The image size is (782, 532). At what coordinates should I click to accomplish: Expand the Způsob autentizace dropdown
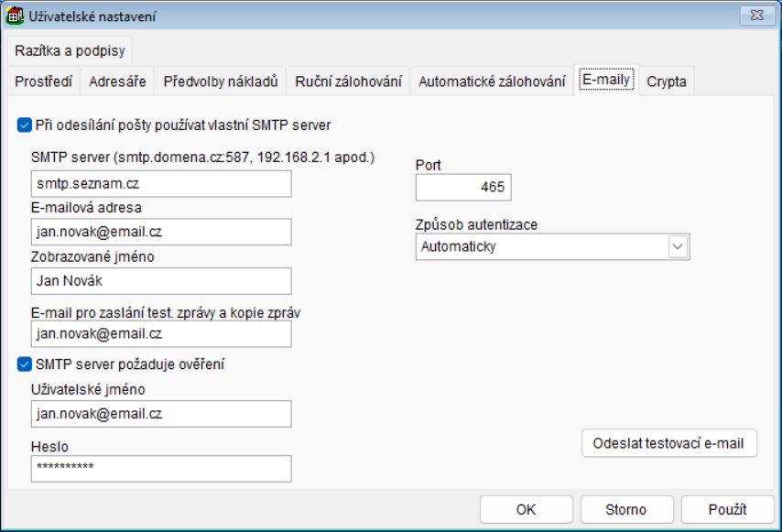pyautogui.click(x=678, y=246)
